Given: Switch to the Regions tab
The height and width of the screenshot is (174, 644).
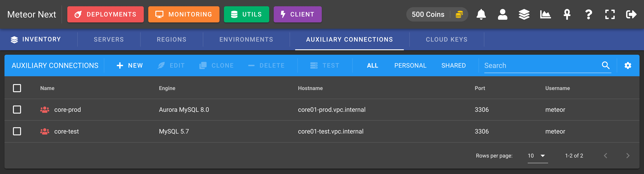Looking at the screenshot, I should coord(172,39).
